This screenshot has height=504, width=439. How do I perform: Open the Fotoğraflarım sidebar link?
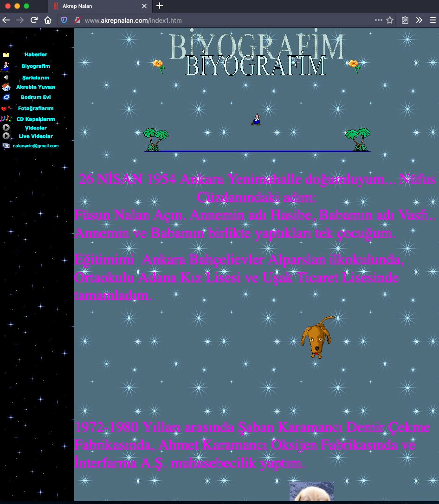click(36, 108)
